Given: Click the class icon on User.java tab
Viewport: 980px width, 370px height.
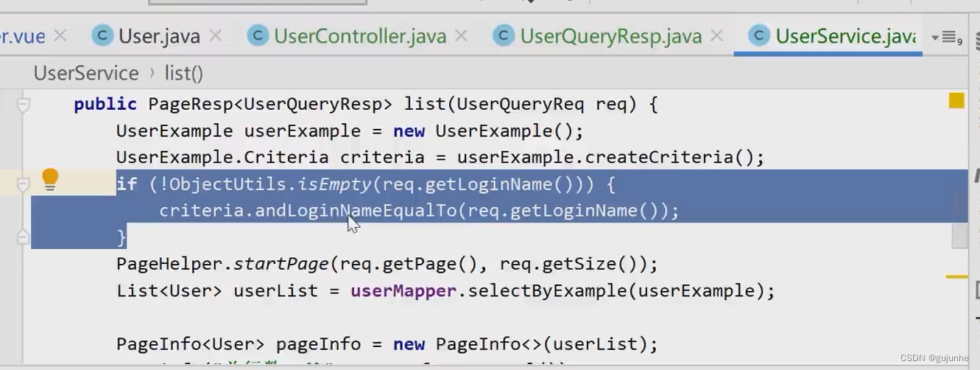Looking at the screenshot, I should 102,35.
